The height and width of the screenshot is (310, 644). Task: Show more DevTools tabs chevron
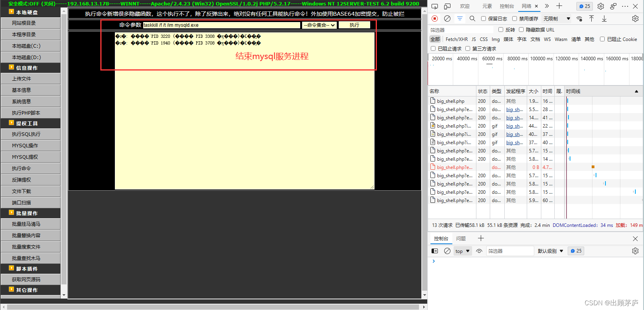click(547, 6)
